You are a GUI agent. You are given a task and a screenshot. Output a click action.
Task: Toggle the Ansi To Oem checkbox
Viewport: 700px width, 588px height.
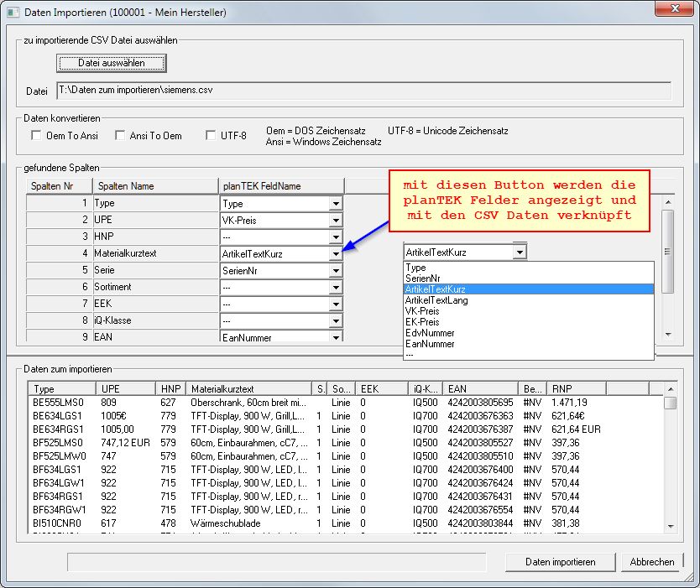pyautogui.click(x=121, y=136)
